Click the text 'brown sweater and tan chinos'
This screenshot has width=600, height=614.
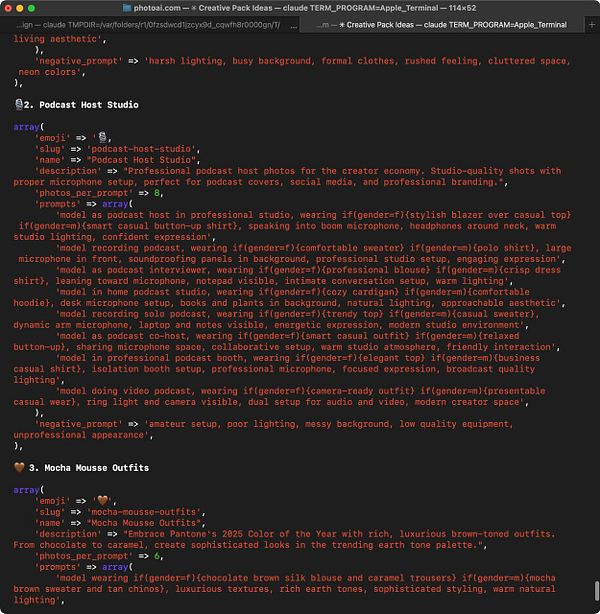(86, 589)
